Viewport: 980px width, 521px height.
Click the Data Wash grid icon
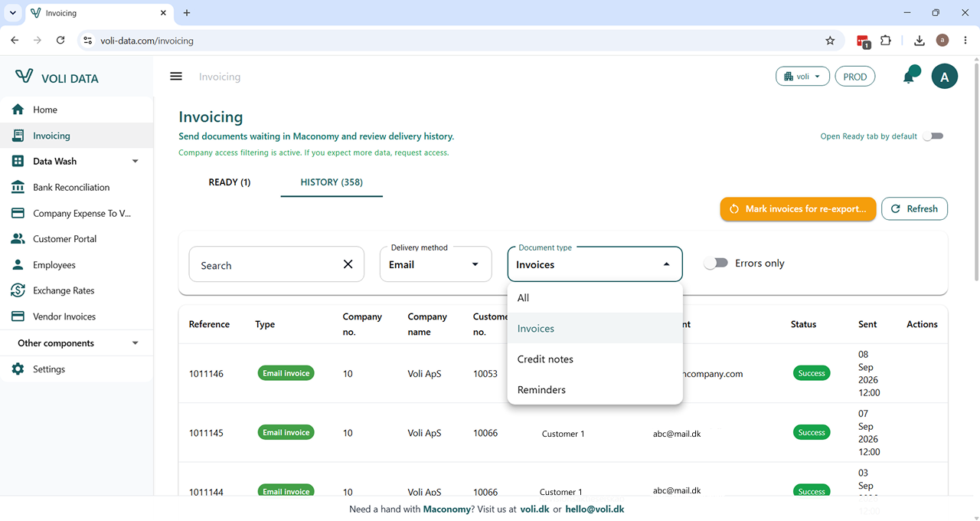click(18, 161)
